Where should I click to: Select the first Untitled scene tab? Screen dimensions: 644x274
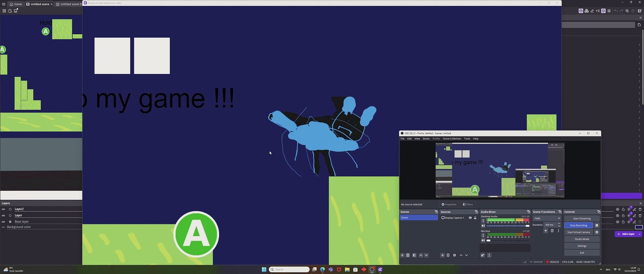pyautogui.click(x=40, y=4)
